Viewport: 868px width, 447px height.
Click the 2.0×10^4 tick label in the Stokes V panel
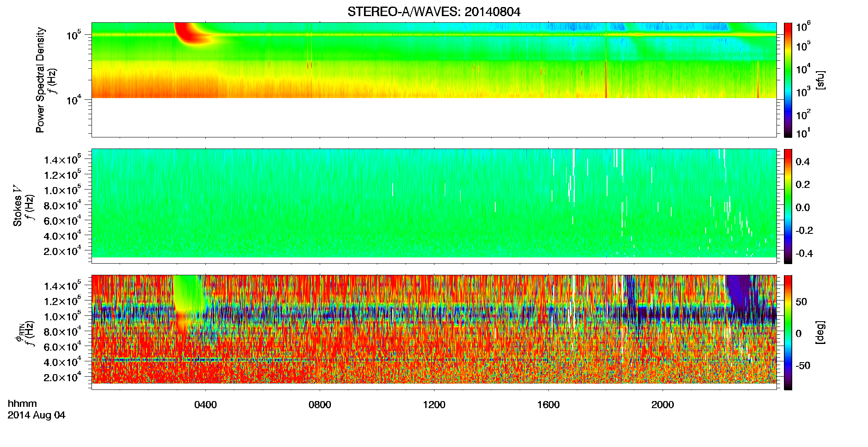click(62, 251)
